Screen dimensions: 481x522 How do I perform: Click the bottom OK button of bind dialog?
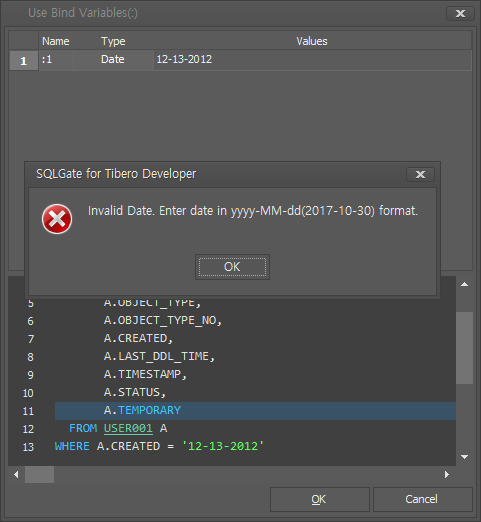click(x=320, y=499)
